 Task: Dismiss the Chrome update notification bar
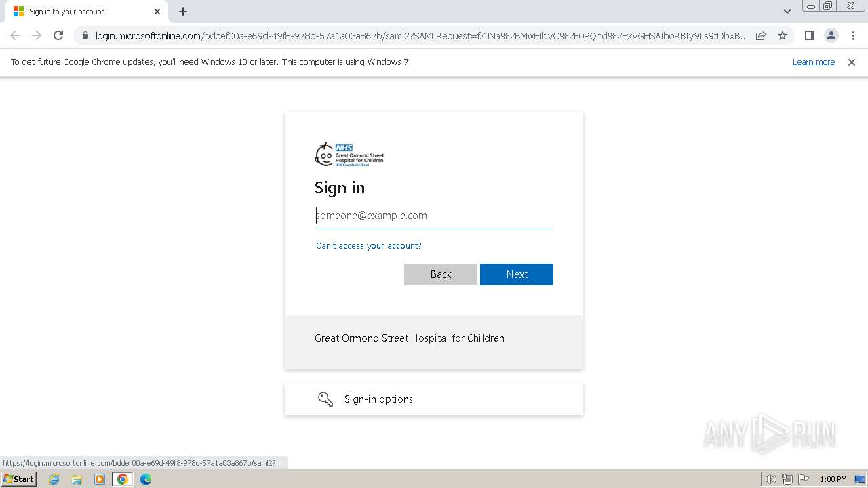click(852, 62)
